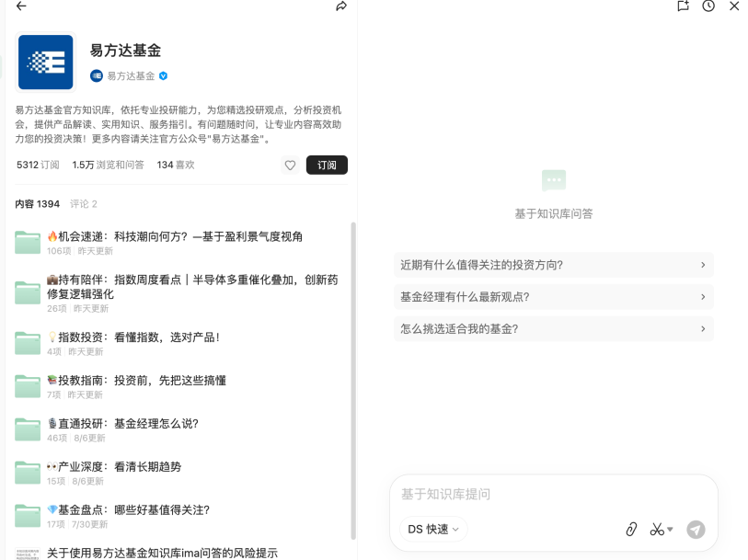Focus the 基于知识库提问 input field
The height and width of the screenshot is (560, 748).
click(x=553, y=494)
